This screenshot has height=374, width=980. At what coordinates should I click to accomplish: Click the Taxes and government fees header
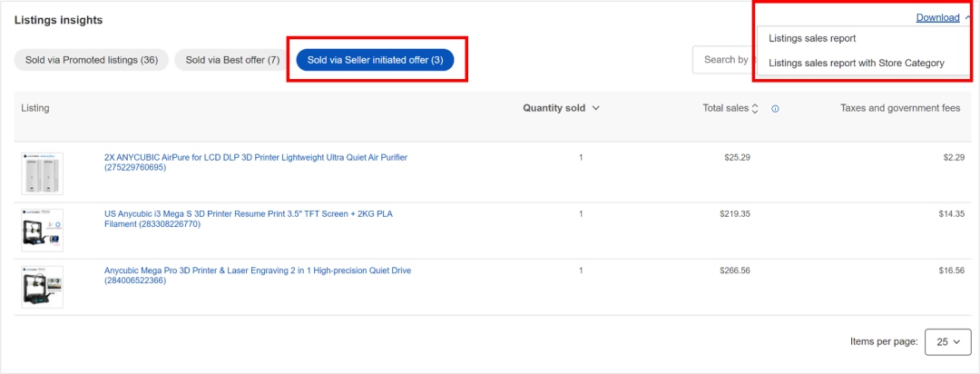click(899, 108)
